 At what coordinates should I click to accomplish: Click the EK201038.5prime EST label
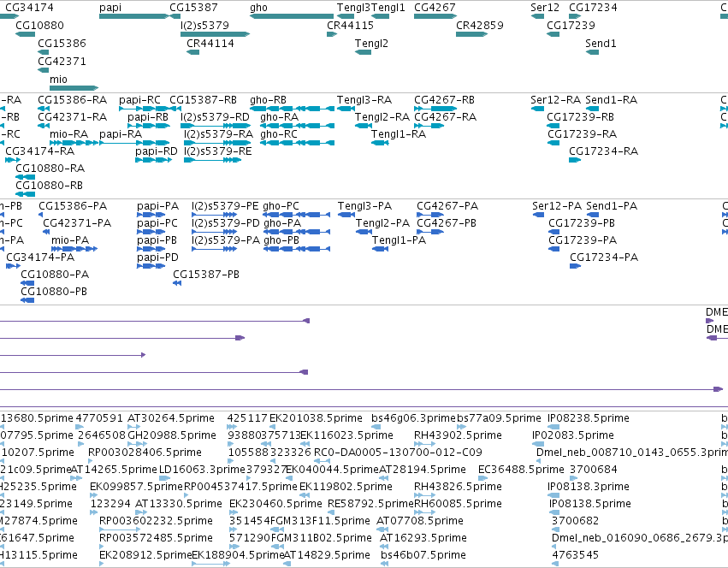317,418
